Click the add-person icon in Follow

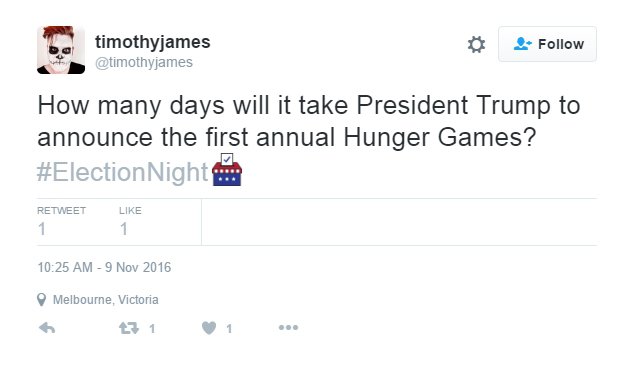pos(522,44)
